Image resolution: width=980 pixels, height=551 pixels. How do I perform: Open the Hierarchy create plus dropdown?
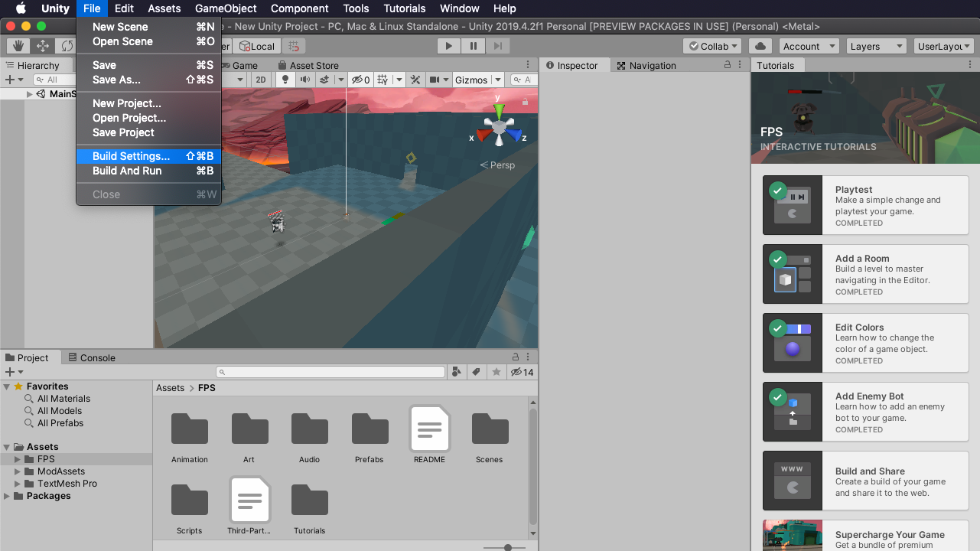click(14, 80)
